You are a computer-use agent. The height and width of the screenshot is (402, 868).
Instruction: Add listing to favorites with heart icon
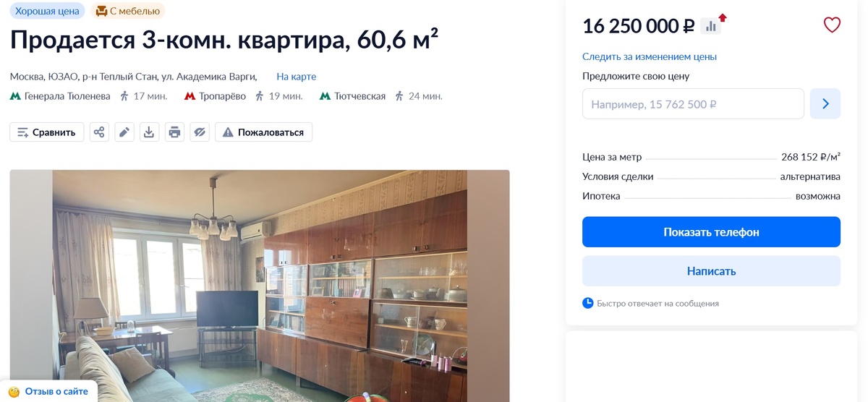pyautogui.click(x=832, y=25)
